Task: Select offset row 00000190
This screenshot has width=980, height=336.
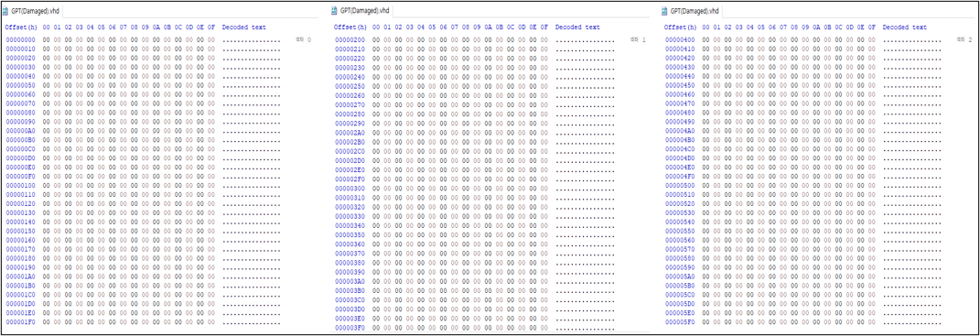Action: pos(21,267)
